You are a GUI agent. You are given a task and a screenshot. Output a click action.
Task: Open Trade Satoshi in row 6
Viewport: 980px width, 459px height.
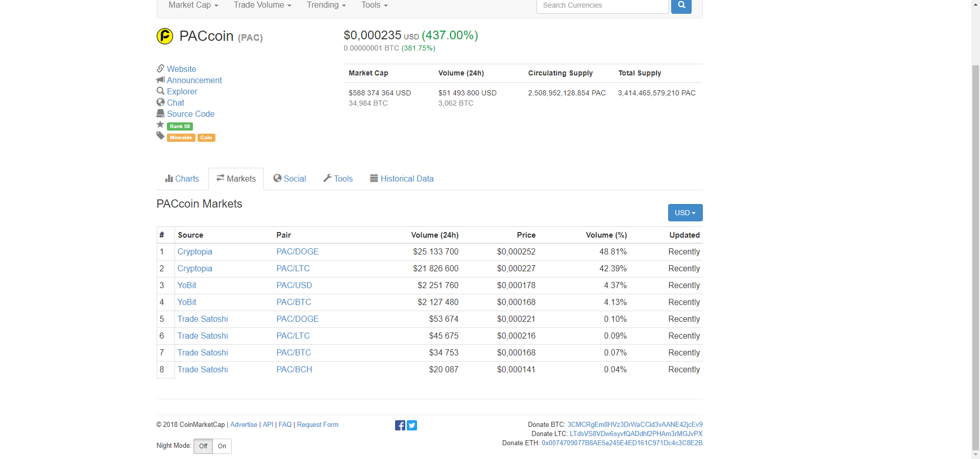click(x=203, y=336)
